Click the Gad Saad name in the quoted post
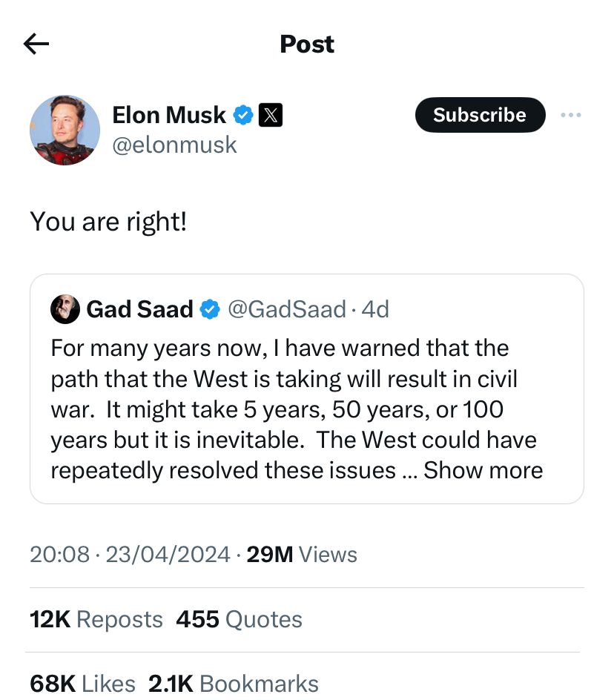Viewport: 614px width, 700px height. (x=139, y=309)
